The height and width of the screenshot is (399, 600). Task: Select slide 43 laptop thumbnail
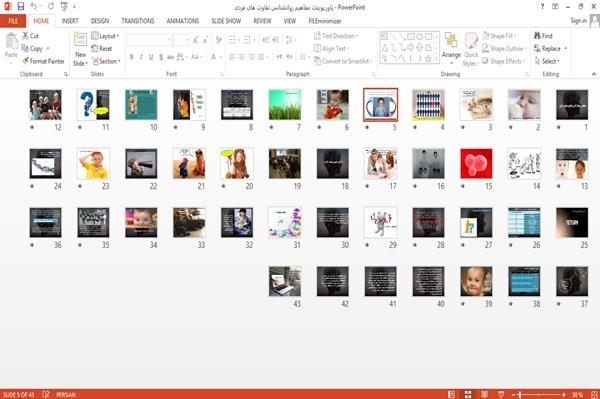[x=285, y=282]
